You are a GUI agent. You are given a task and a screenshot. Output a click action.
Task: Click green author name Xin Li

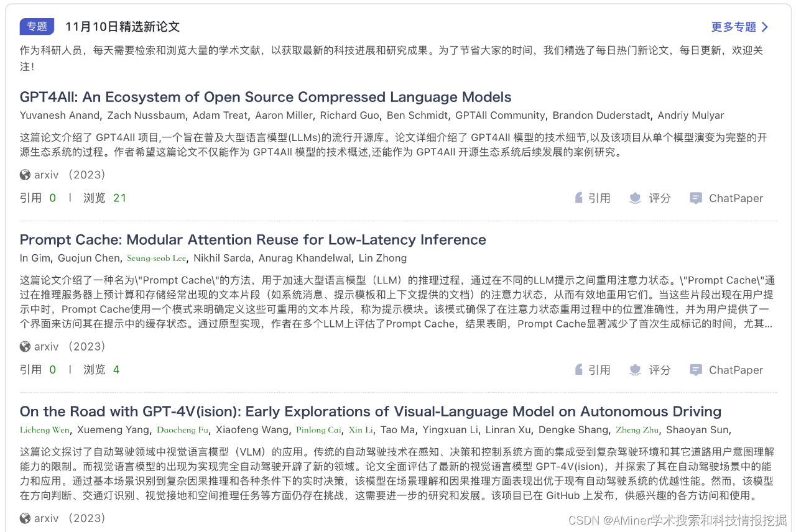point(361,429)
